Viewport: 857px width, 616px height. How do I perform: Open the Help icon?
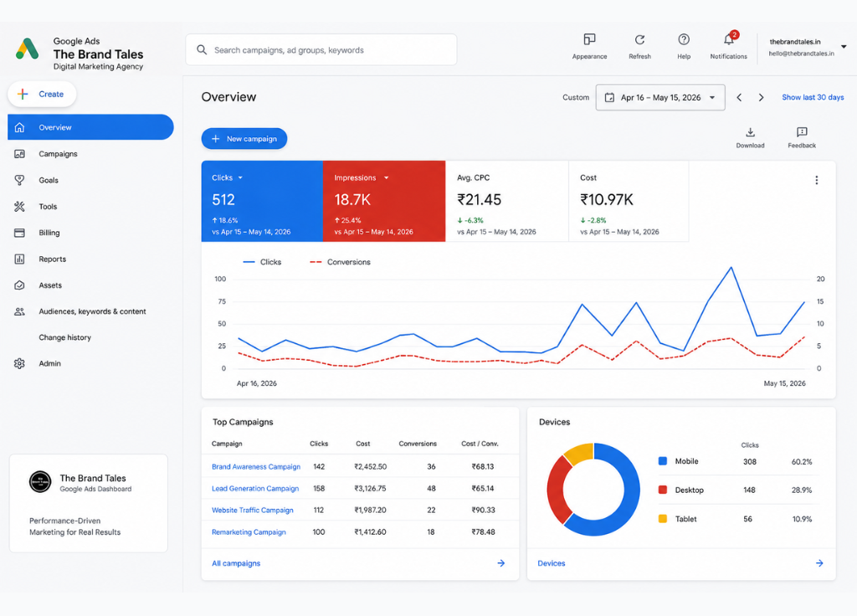tap(684, 39)
